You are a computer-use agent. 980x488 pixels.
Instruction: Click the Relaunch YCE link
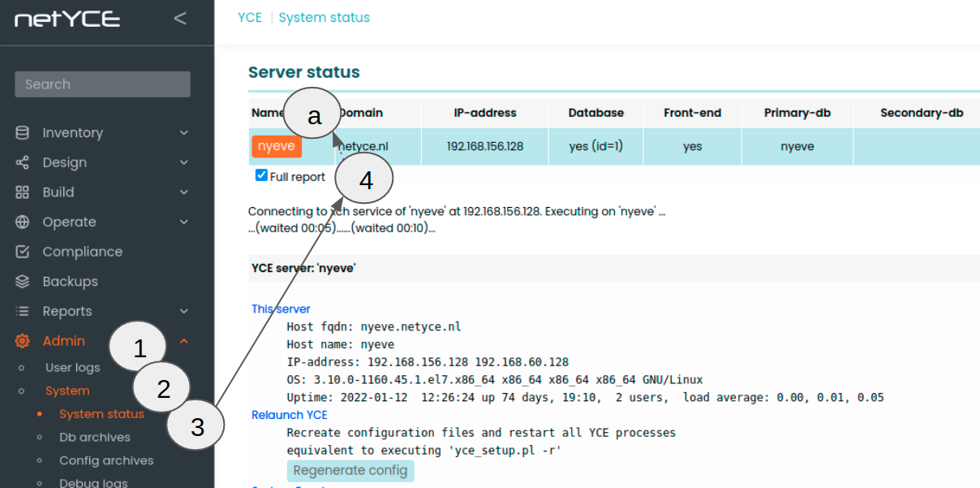pos(290,415)
